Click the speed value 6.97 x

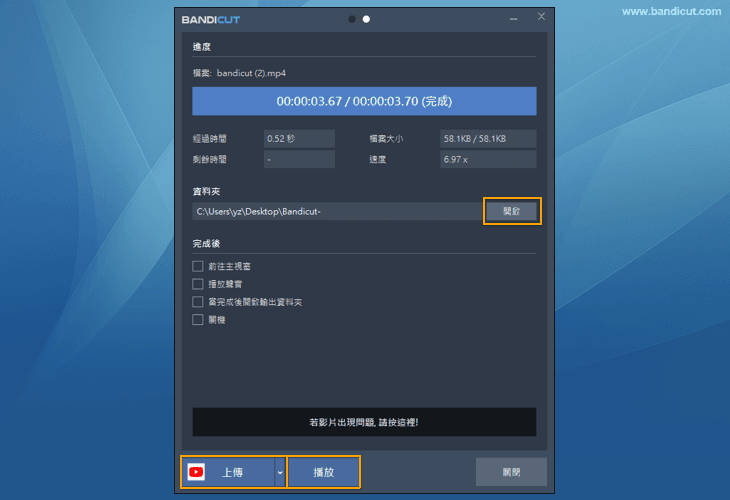pyautogui.click(x=488, y=159)
